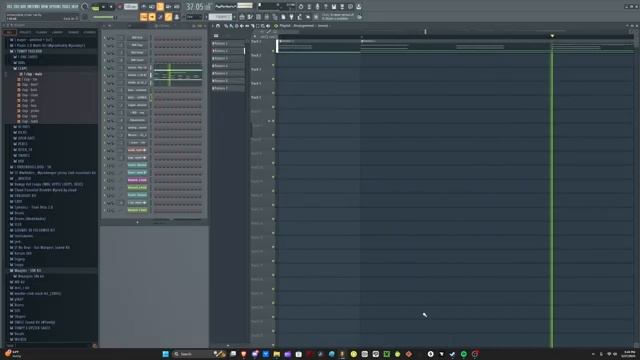
Task: Mute the 808 Snare channel
Action: click(104, 60)
